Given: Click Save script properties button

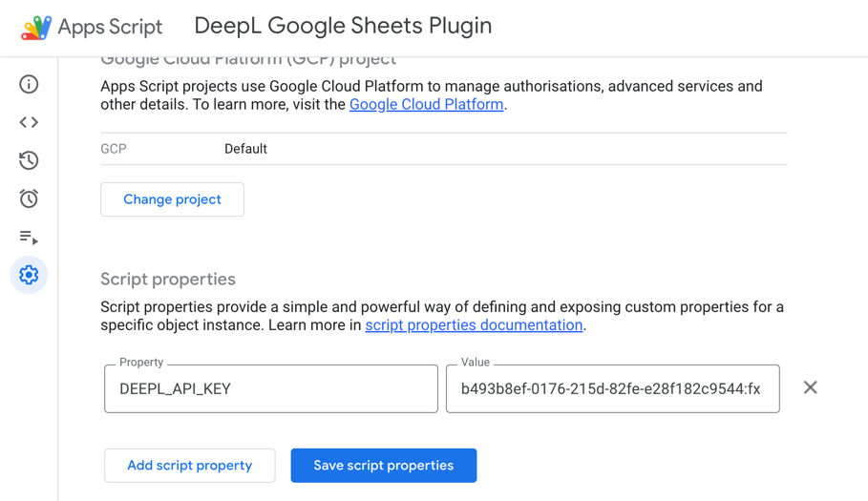Looking at the screenshot, I should pos(384,465).
